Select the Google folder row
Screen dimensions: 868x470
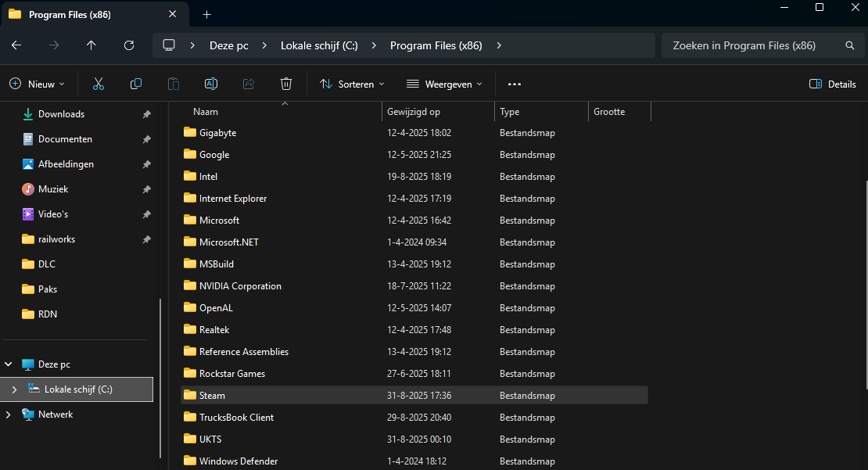pos(414,155)
